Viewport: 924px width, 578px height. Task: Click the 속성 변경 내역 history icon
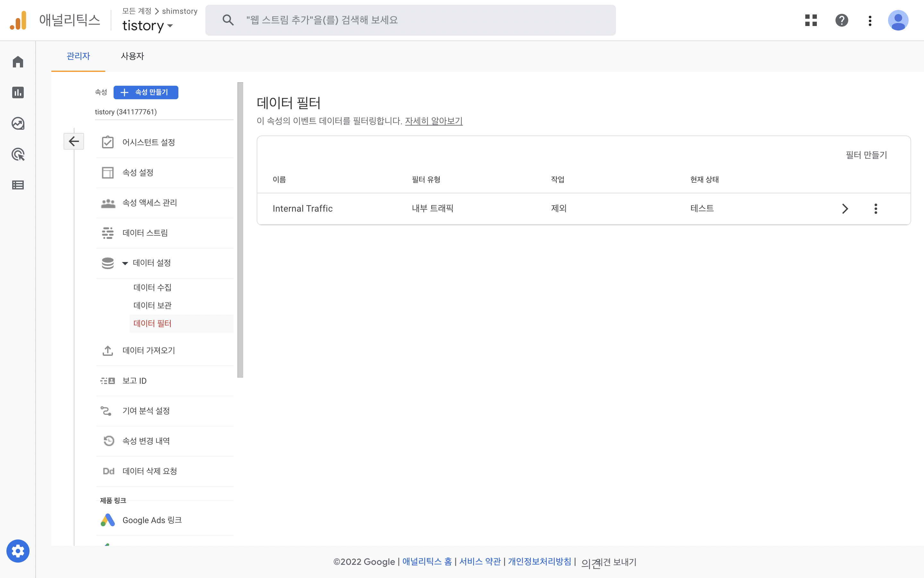coord(109,441)
